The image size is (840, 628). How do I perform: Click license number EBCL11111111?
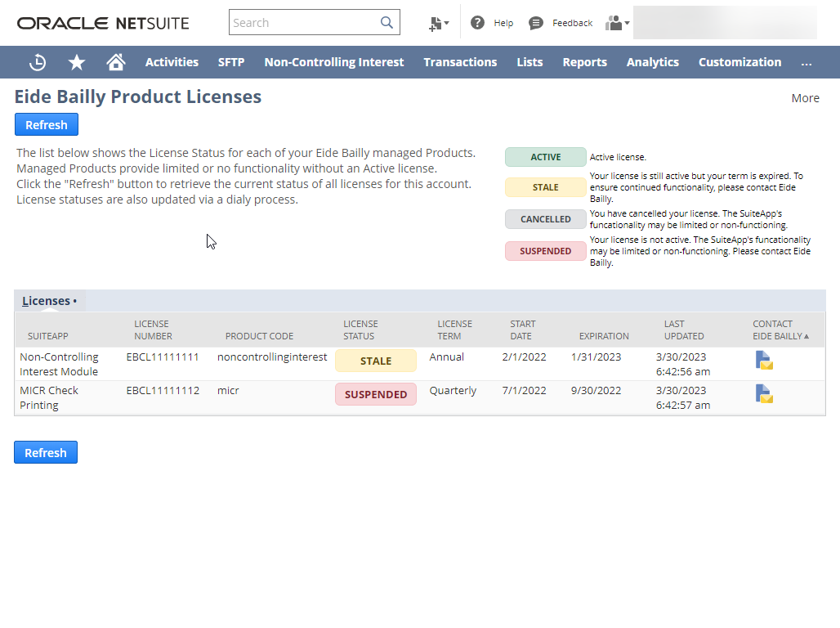click(x=163, y=357)
